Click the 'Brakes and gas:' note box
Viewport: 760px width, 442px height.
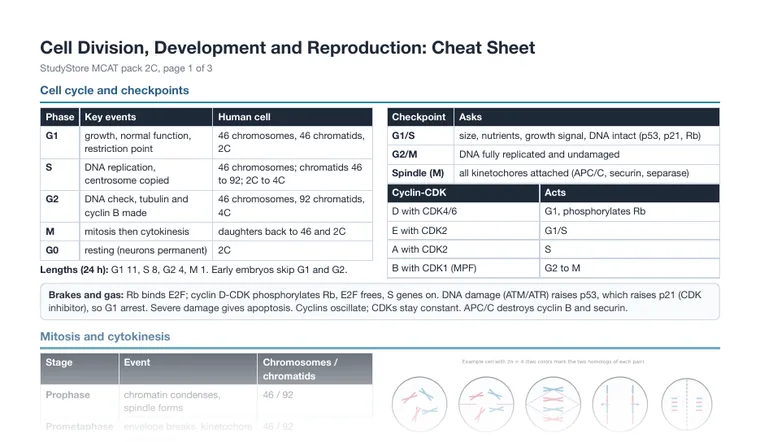point(380,301)
